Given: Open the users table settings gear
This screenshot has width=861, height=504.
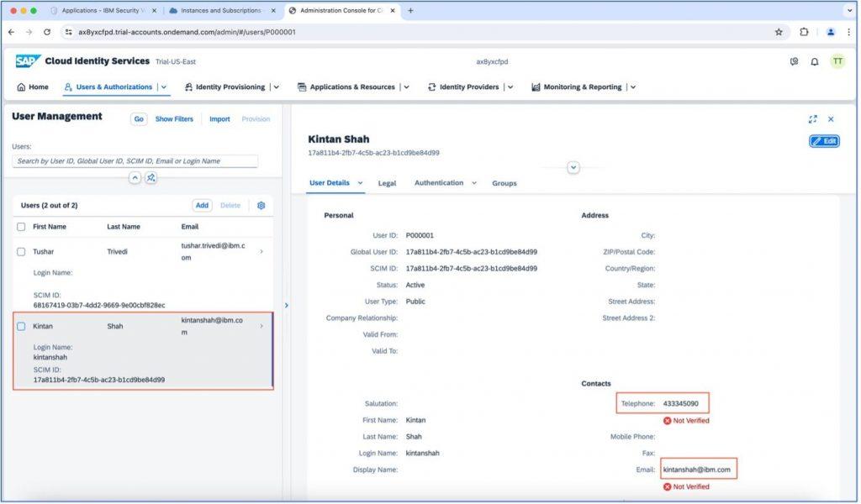Looking at the screenshot, I should pyautogui.click(x=261, y=206).
